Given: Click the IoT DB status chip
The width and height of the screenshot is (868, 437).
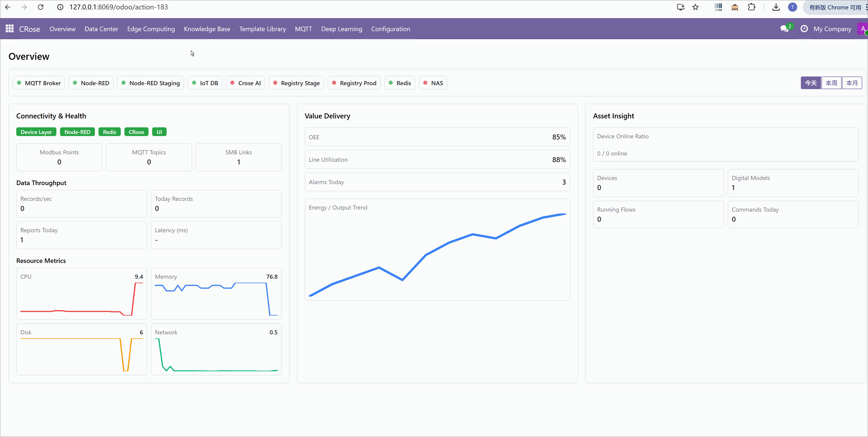Looking at the screenshot, I should click(205, 83).
